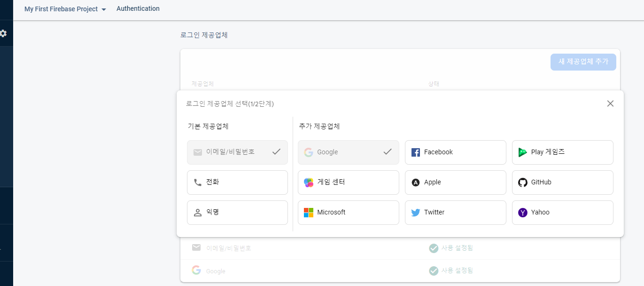644x286 pixels.
Task: Choose 익명 anonymous provider
Action: click(237, 213)
